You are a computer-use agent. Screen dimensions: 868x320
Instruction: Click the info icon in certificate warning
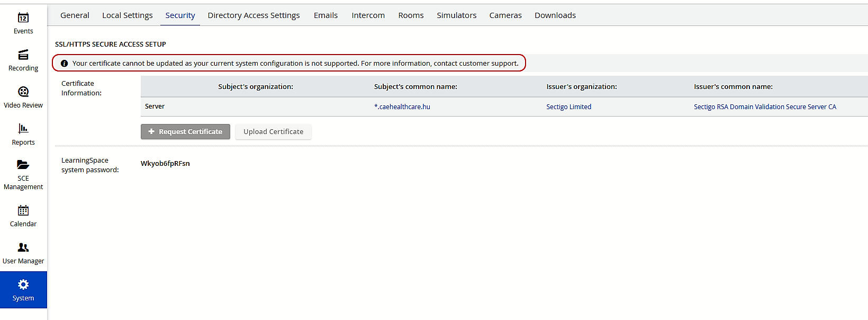coord(65,64)
